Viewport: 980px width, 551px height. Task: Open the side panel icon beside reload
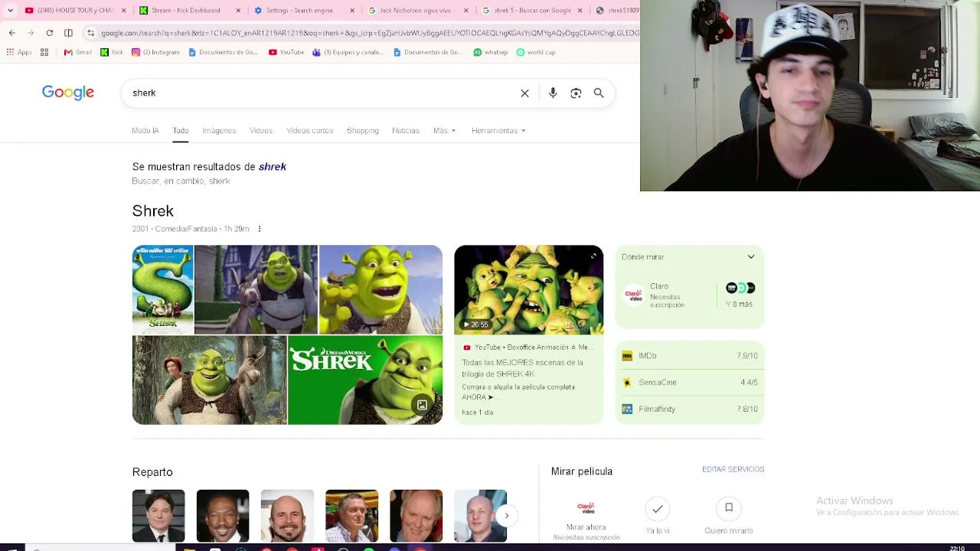[x=68, y=33]
